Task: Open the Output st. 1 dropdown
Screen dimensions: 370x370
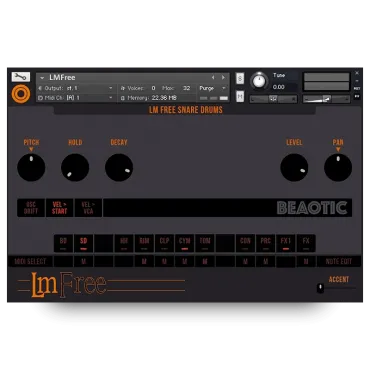Action: [x=76, y=88]
